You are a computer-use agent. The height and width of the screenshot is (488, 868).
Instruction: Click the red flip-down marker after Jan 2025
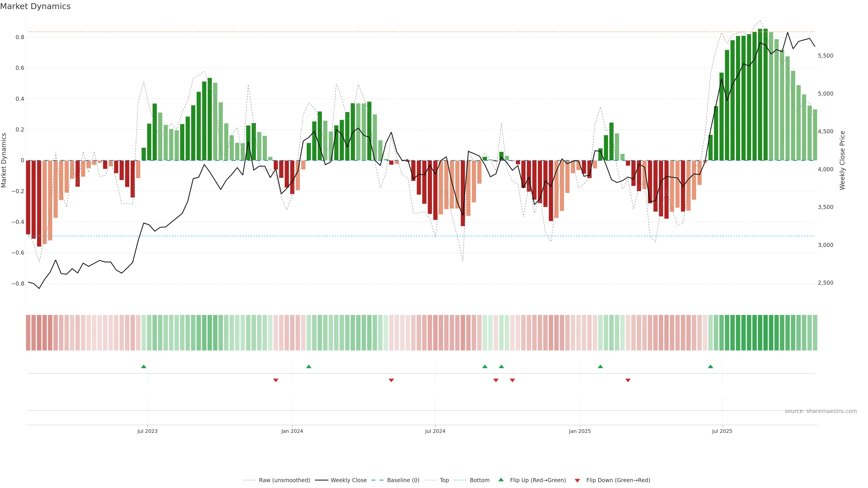coord(628,380)
